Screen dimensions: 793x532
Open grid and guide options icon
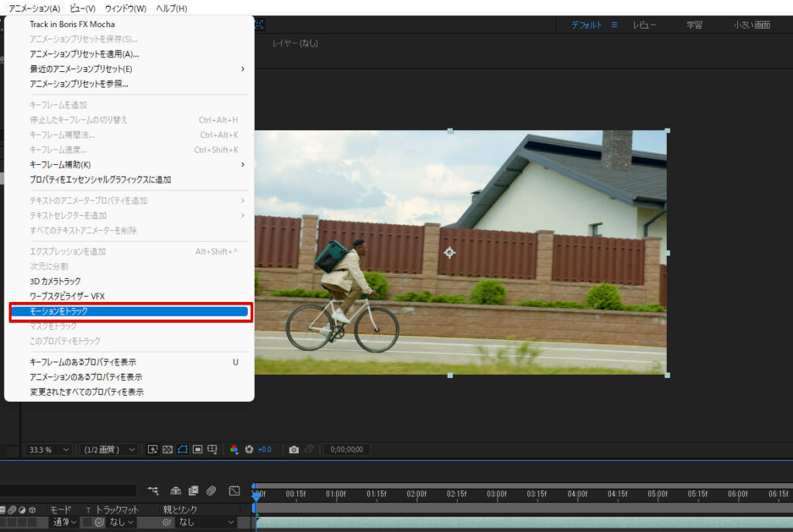[213, 449]
